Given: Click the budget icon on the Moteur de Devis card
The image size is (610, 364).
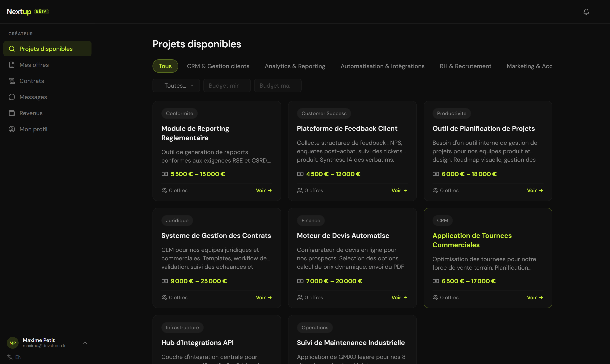Looking at the screenshot, I should click(300, 281).
